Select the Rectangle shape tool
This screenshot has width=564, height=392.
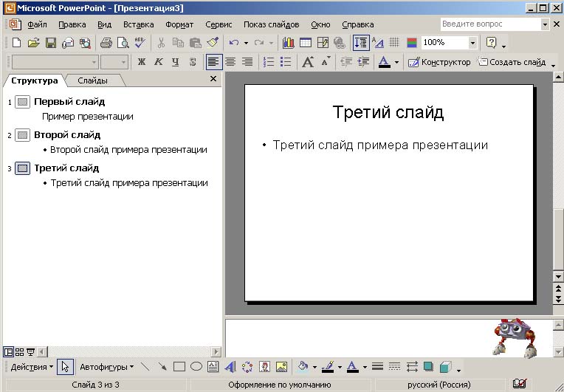click(x=179, y=367)
